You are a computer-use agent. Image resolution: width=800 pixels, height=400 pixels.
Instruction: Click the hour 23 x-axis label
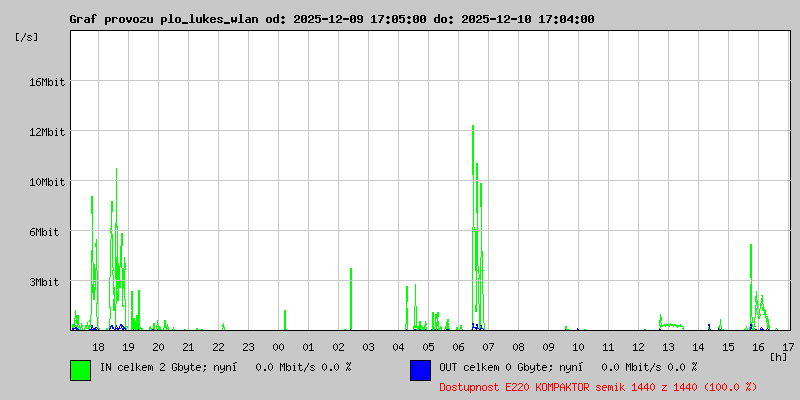(x=248, y=347)
